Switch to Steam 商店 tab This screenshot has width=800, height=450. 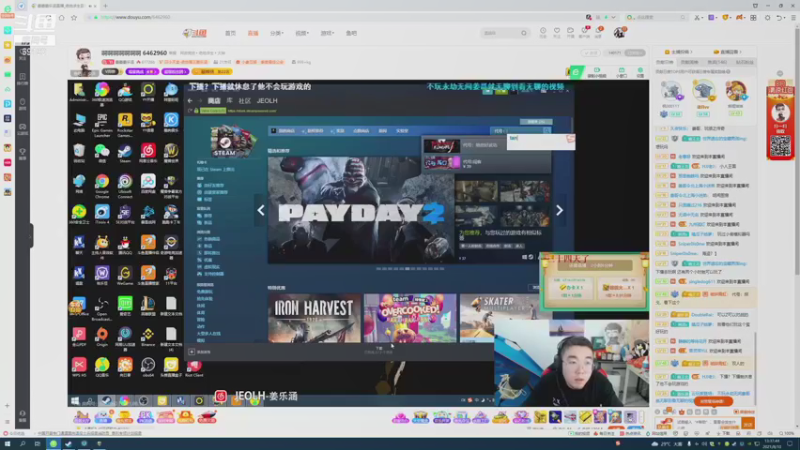tap(214, 101)
